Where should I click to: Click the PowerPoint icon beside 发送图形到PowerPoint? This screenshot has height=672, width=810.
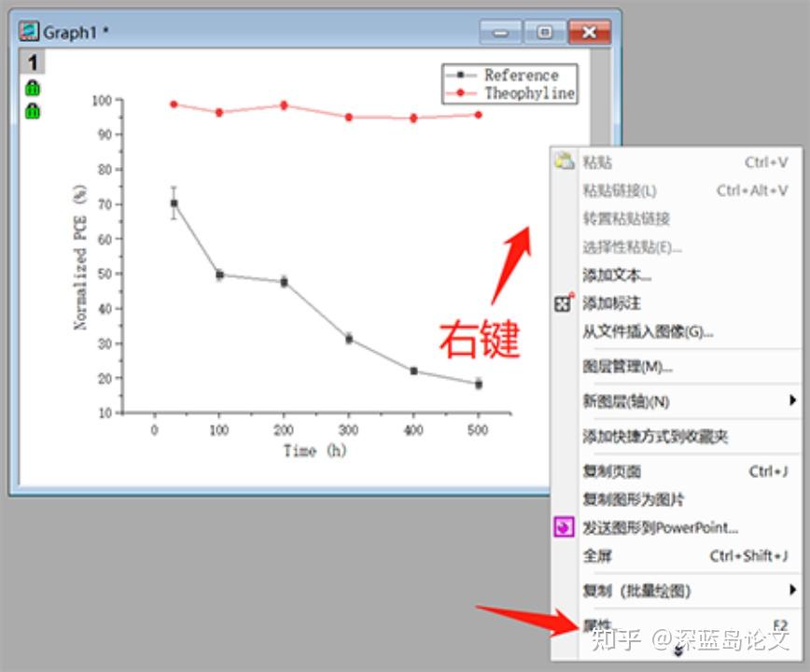[563, 528]
